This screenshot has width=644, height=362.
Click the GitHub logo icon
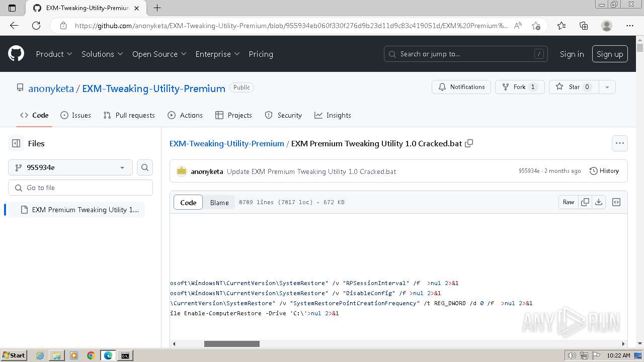[x=16, y=54]
